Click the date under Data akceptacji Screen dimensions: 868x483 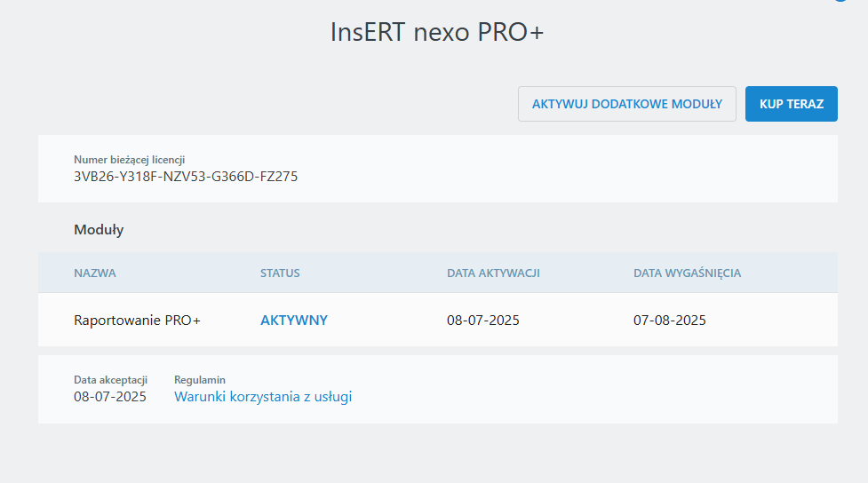[x=110, y=397]
